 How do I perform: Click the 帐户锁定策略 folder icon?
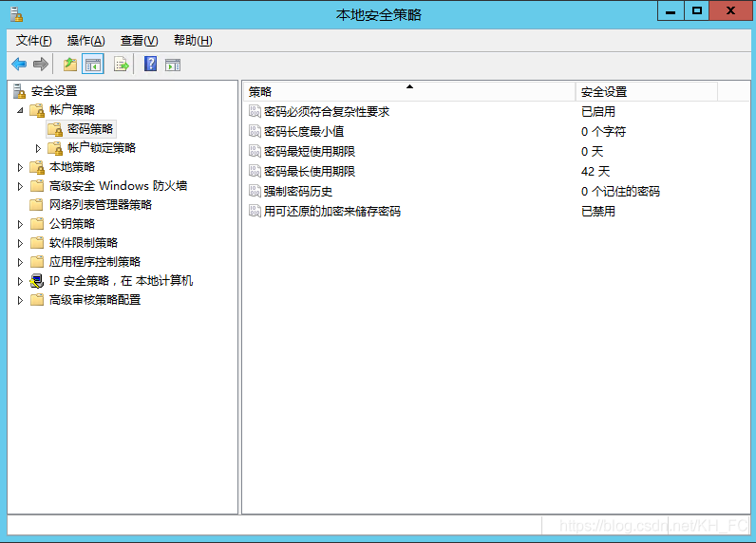tap(55, 148)
